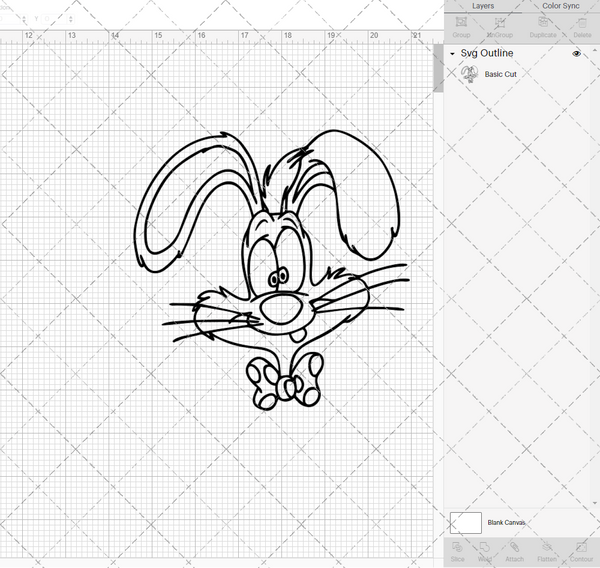600x568 pixels.
Task: Select the Basic Cut rabbit thumbnail
Action: pyautogui.click(x=469, y=74)
